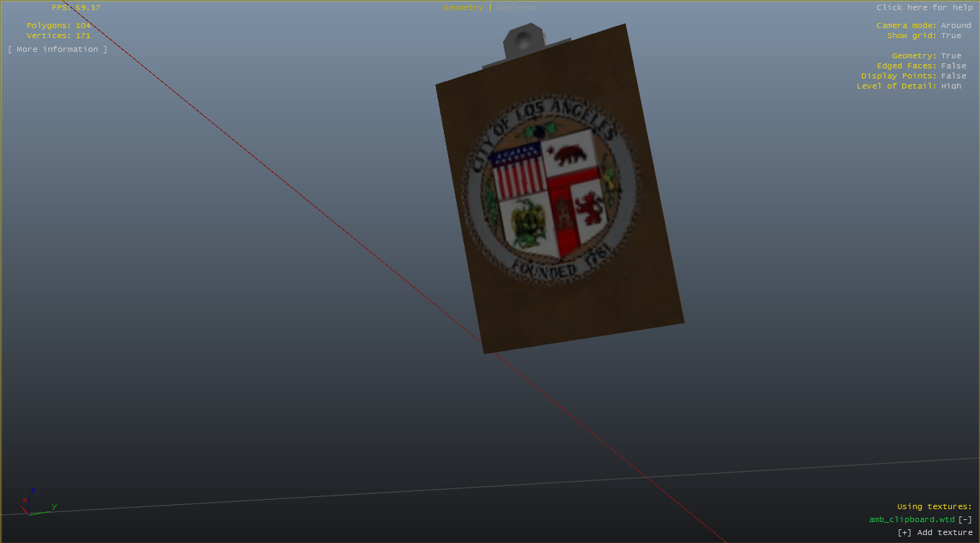Viewport: 980px width, 543px height.
Task: Select the Geometry tab
Action: coord(463,8)
